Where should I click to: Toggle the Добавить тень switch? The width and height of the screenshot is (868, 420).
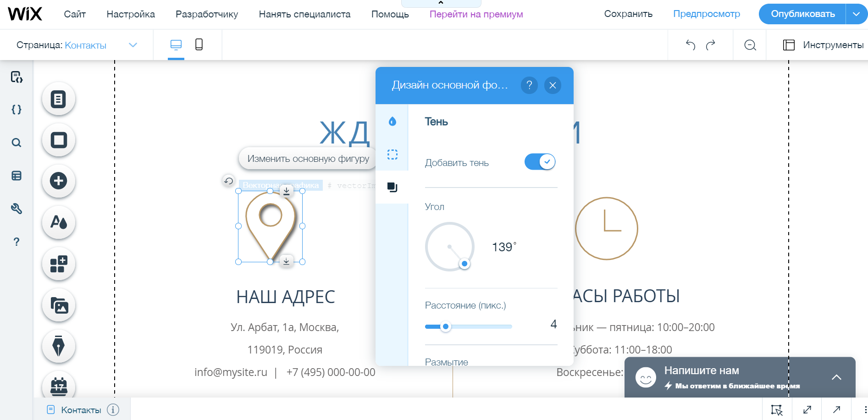pyautogui.click(x=540, y=162)
